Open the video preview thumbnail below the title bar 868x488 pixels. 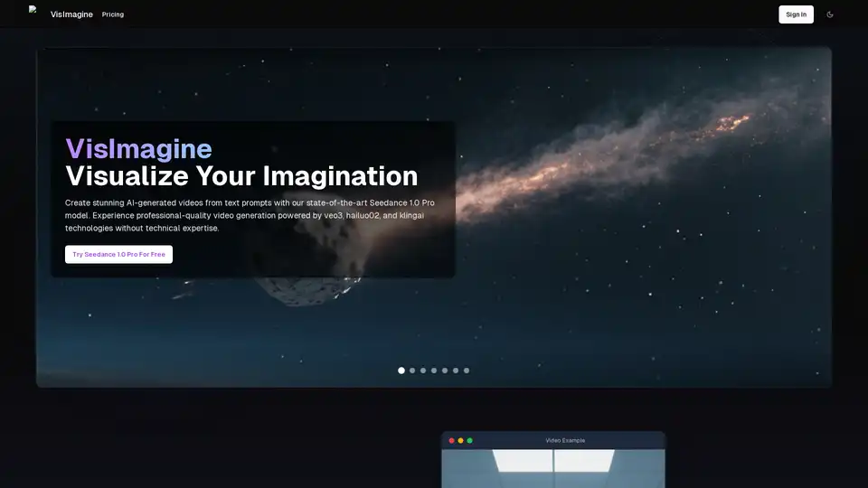pos(552,470)
